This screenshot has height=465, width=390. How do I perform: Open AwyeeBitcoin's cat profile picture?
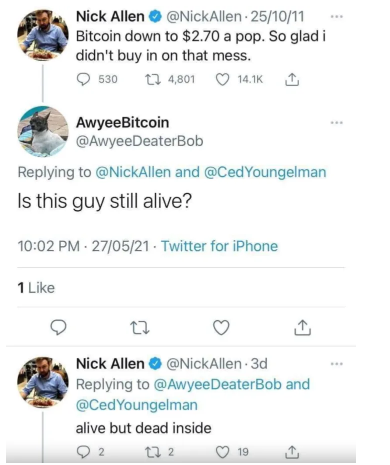(43, 131)
